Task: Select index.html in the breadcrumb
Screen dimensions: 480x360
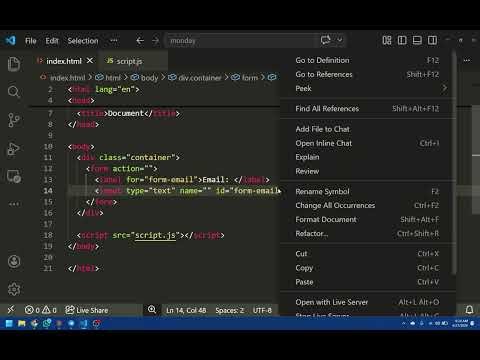Action: pyautogui.click(x=68, y=78)
